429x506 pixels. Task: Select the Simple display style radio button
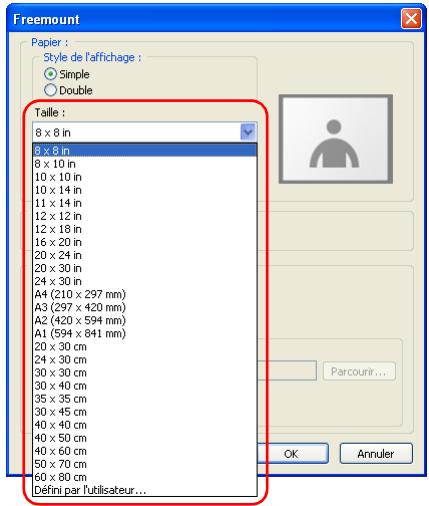(50, 74)
